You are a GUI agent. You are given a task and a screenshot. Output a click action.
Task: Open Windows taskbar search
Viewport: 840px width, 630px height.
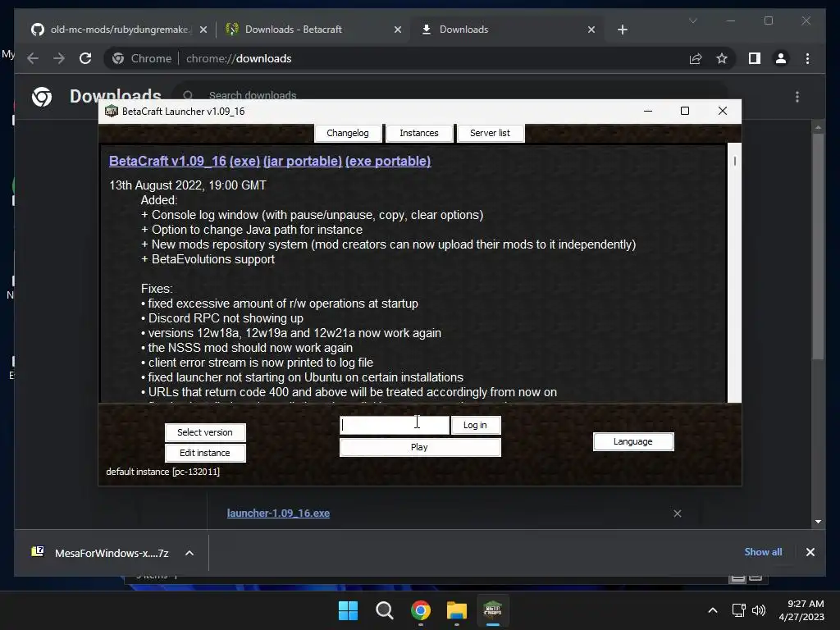tap(384, 610)
